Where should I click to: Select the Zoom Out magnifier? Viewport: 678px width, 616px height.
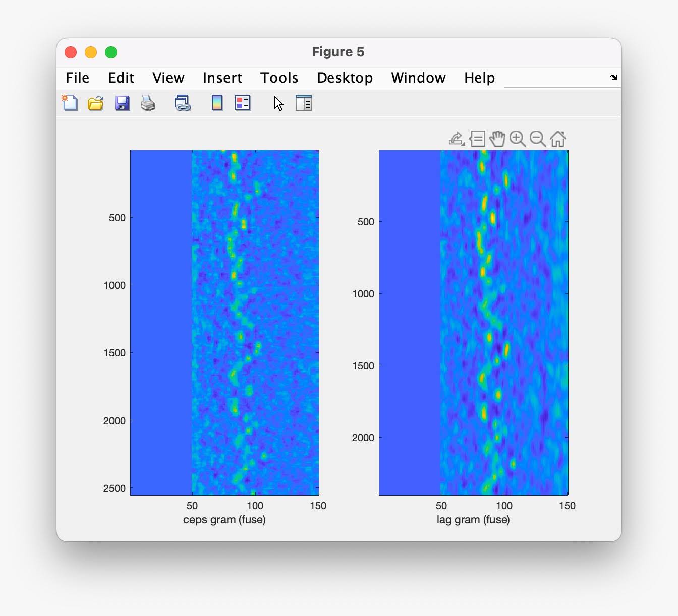(538, 139)
